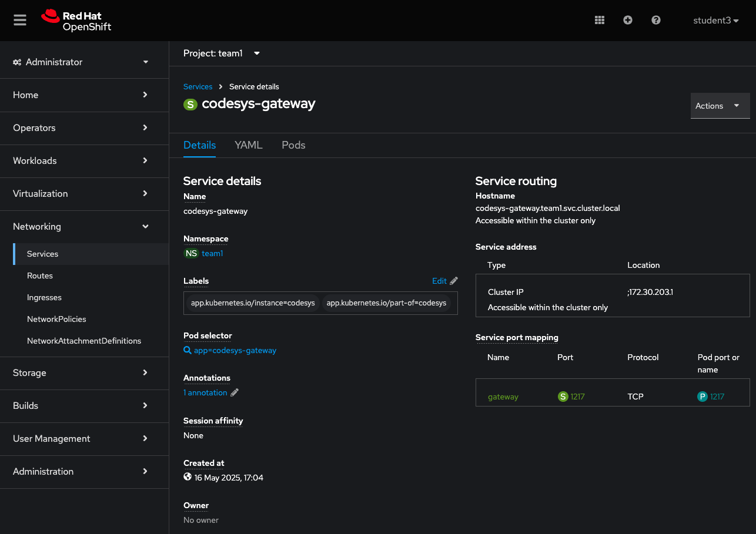Open the Actions dropdown button

pyautogui.click(x=720, y=106)
